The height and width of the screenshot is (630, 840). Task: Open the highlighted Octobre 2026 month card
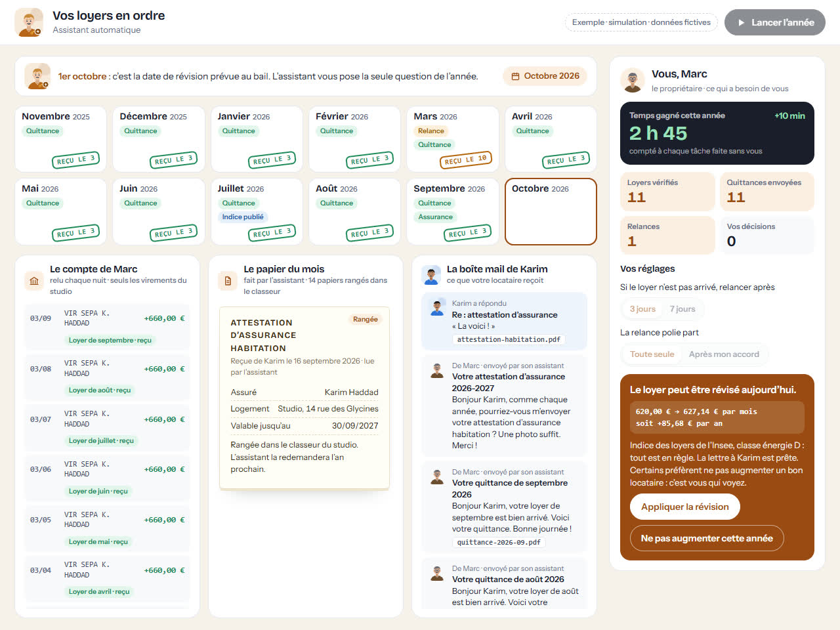coord(551,211)
